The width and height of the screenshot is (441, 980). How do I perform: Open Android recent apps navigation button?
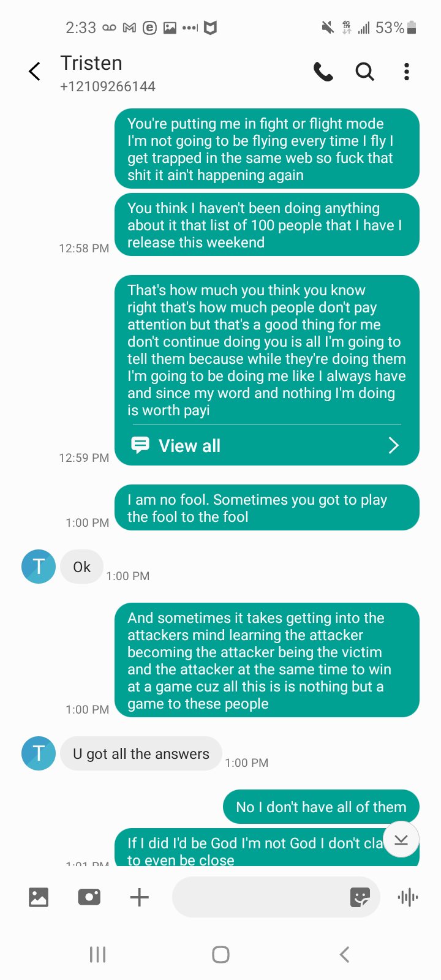pos(98,954)
